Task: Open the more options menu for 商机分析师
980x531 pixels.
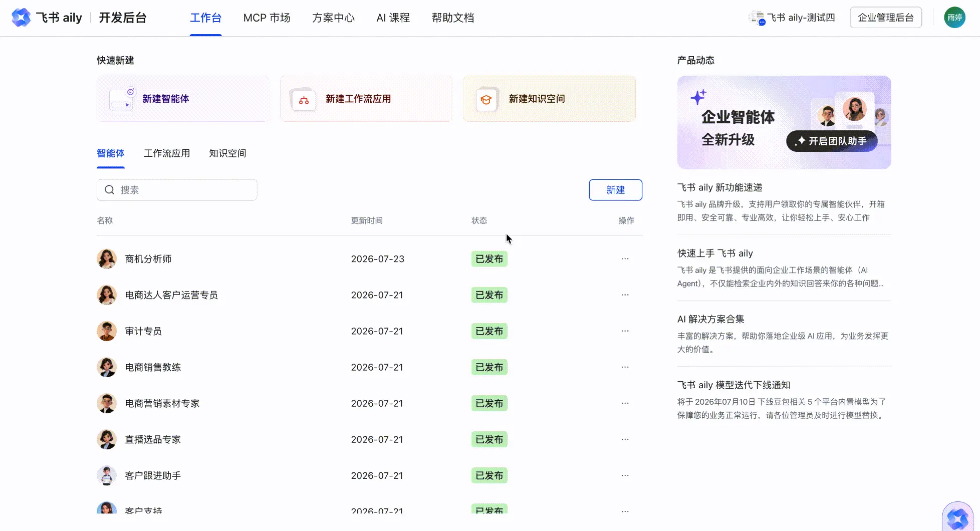Action: 625,258
